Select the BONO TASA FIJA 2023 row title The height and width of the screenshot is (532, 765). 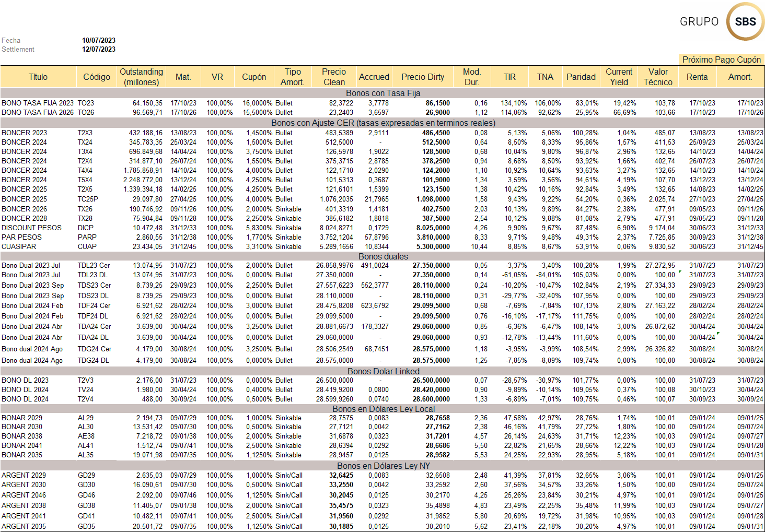click(38, 103)
